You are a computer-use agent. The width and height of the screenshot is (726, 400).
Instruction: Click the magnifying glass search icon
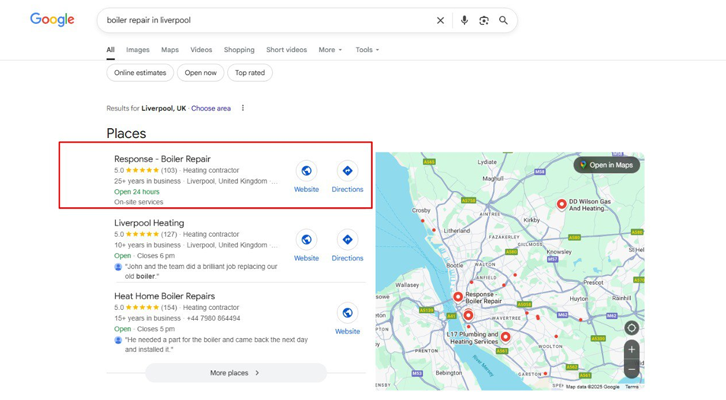[x=503, y=20]
